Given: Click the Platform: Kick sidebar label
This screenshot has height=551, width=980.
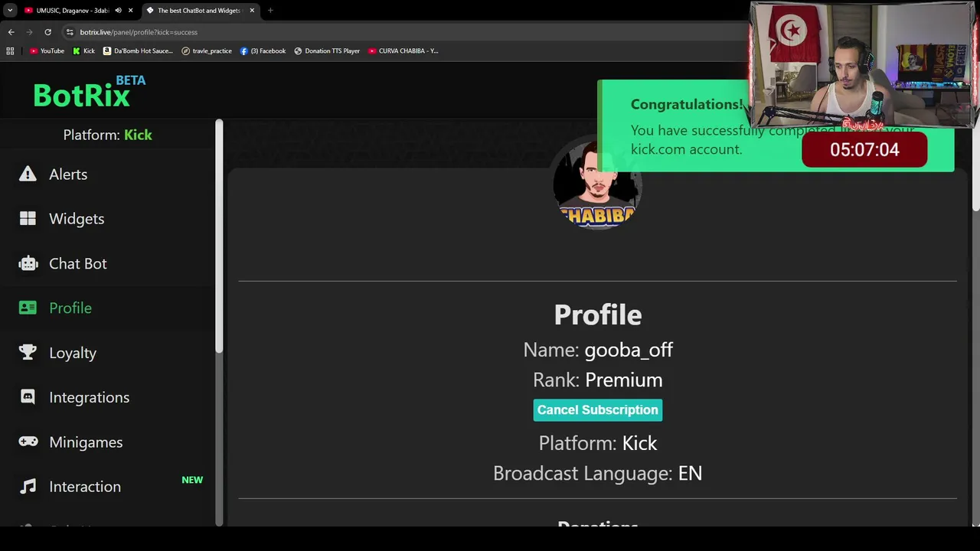Looking at the screenshot, I should [107, 135].
